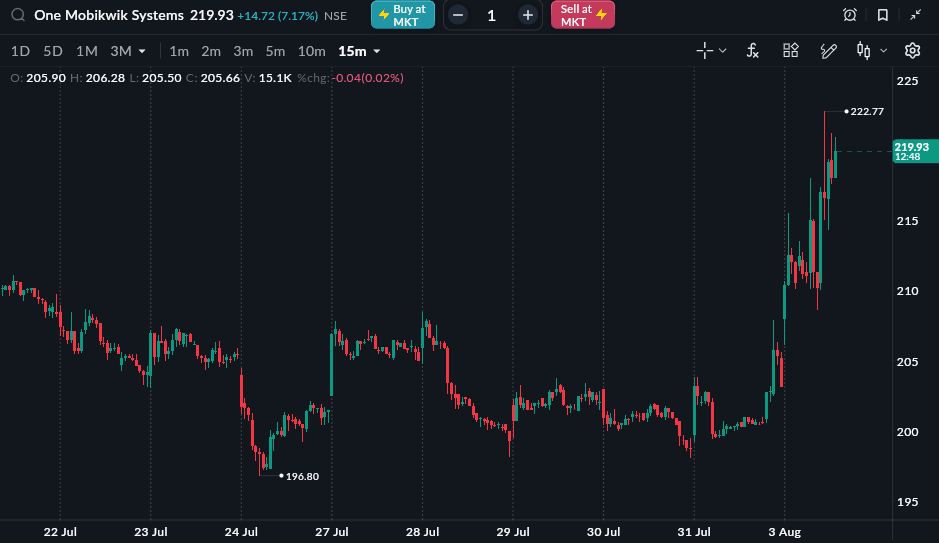The width and height of the screenshot is (939, 543).
Task: Open chart settings gear icon
Action: pyautogui.click(x=912, y=51)
